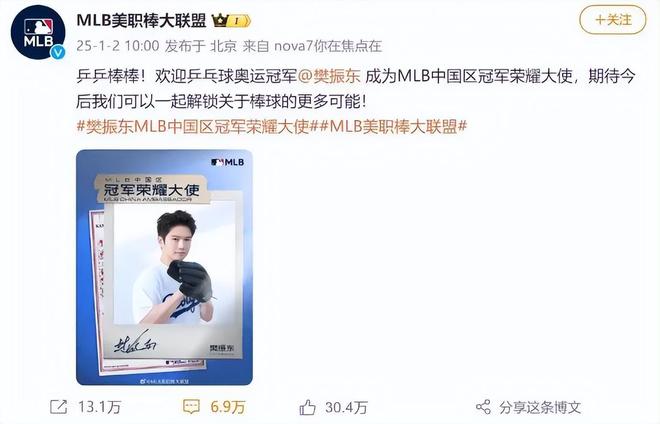
Task: Click the gold crown membership badge
Action: click(x=231, y=21)
